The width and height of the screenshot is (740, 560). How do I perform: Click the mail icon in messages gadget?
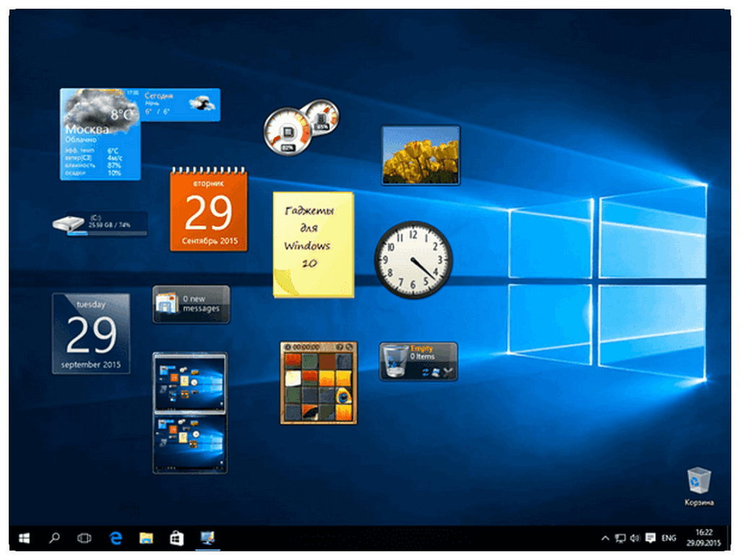(x=167, y=303)
